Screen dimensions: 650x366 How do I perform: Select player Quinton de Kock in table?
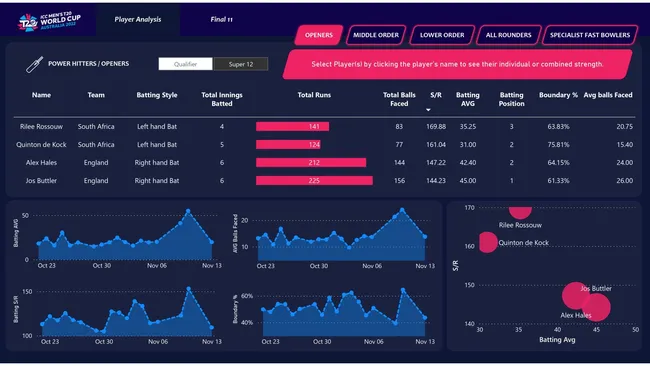(x=41, y=145)
